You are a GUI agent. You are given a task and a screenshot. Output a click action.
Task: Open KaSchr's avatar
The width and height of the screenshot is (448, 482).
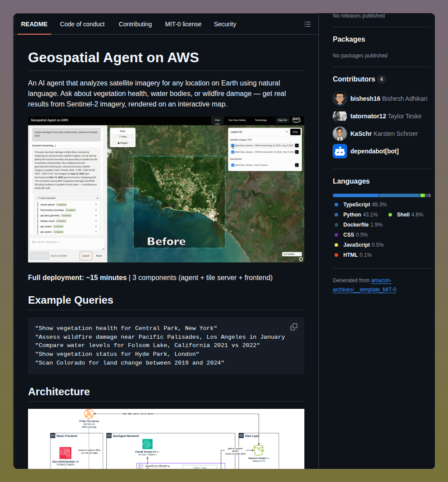pos(340,134)
